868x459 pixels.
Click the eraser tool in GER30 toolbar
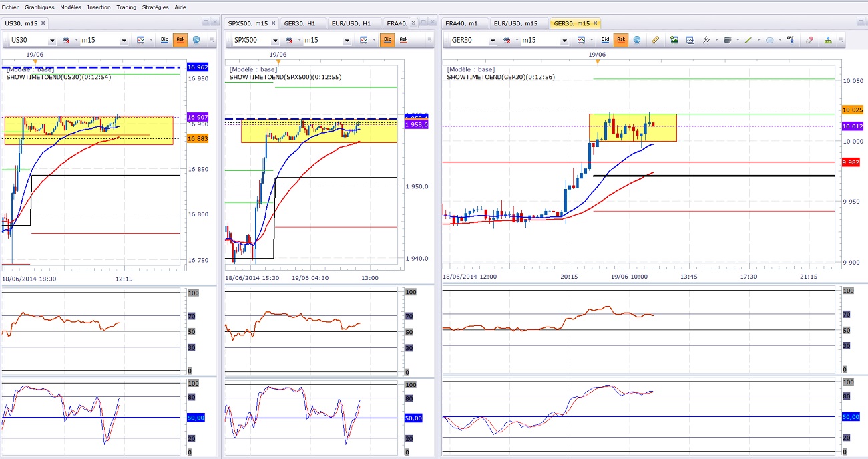(809, 40)
